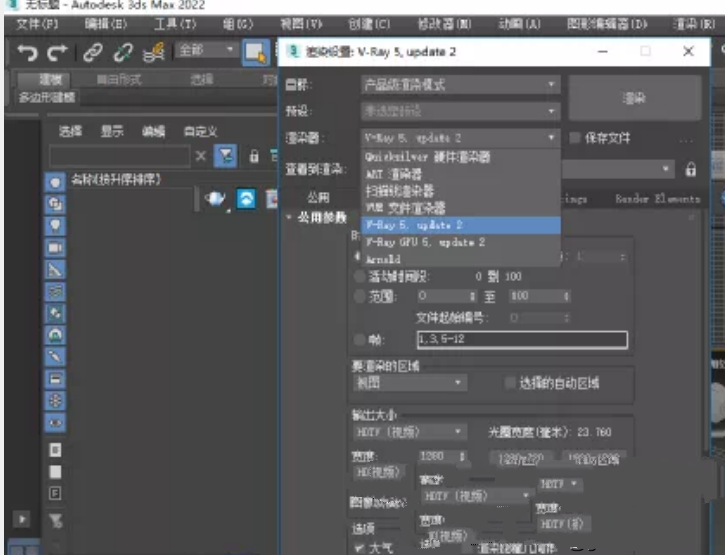
Task: Click the Redo arrow in main toolbar
Action: coord(57,52)
